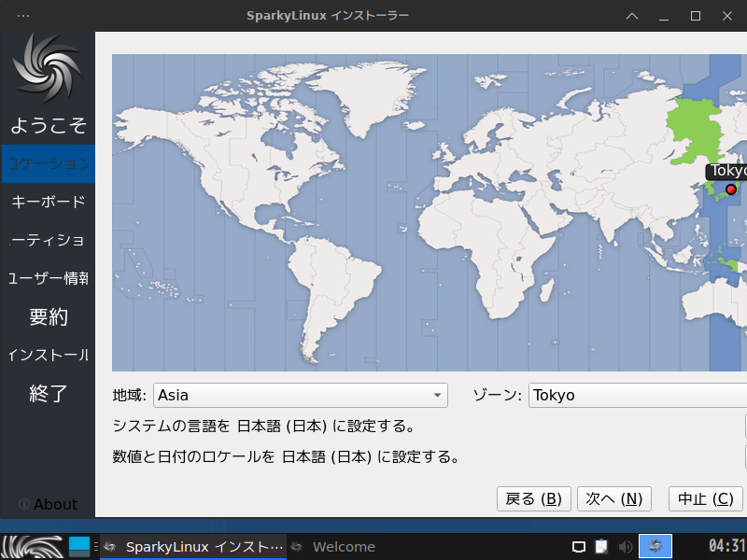Select the 要約 step in sidebar

coord(49,316)
